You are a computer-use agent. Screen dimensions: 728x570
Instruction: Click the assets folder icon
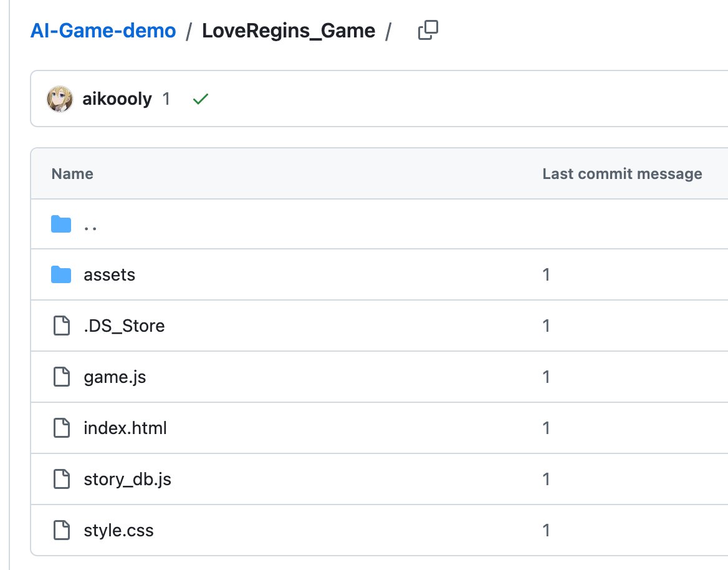(61, 274)
